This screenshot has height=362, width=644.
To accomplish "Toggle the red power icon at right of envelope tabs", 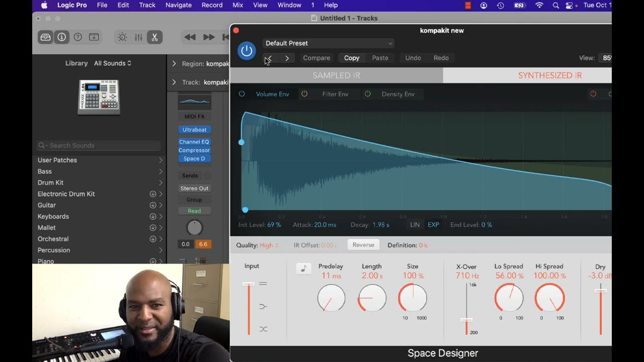I will 593,94.
